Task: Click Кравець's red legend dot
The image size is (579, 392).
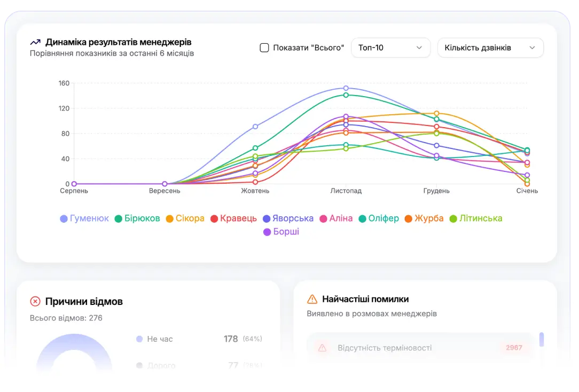Action: pyautogui.click(x=214, y=218)
